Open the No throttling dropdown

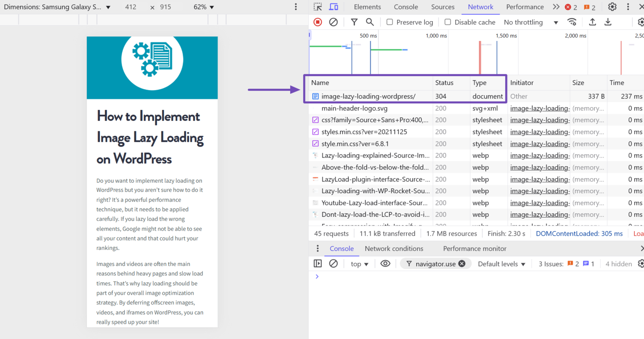tap(531, 22)
